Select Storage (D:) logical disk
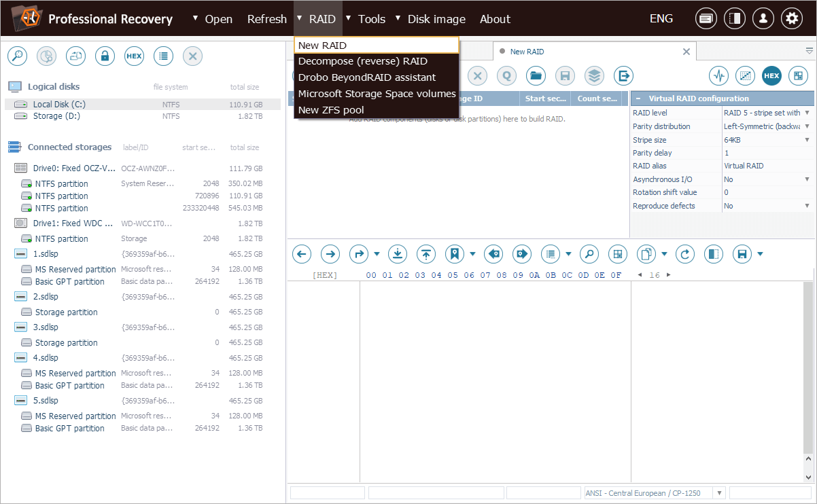The image size is (817, 504). 143,116
